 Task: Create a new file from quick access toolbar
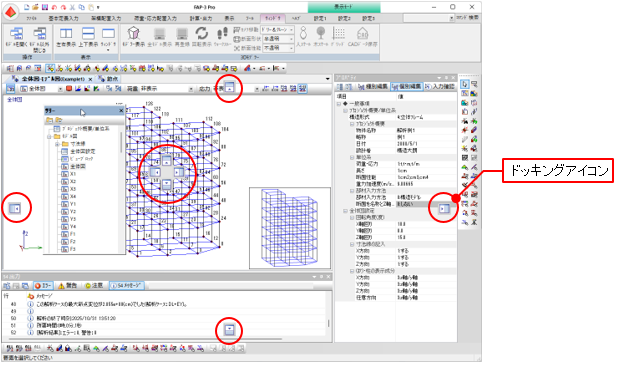(x=27, y=7)
